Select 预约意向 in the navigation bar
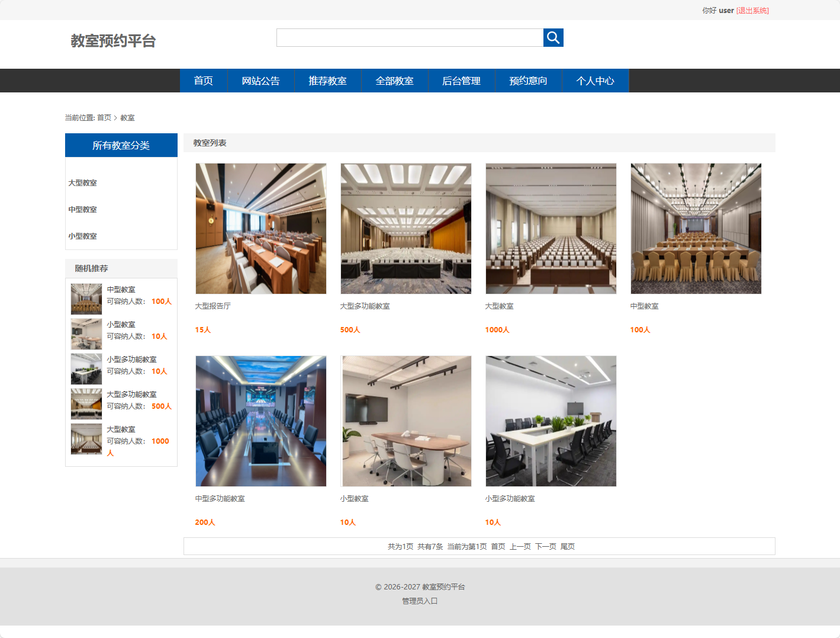Image resolution: width=840 pixels, height=638 pixels. coord(528,81)
